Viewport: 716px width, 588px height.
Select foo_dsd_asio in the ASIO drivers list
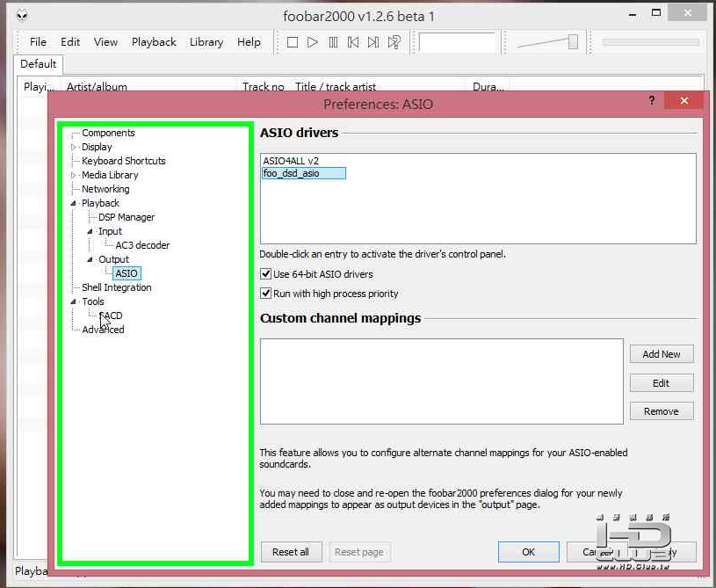pos(304,173)
